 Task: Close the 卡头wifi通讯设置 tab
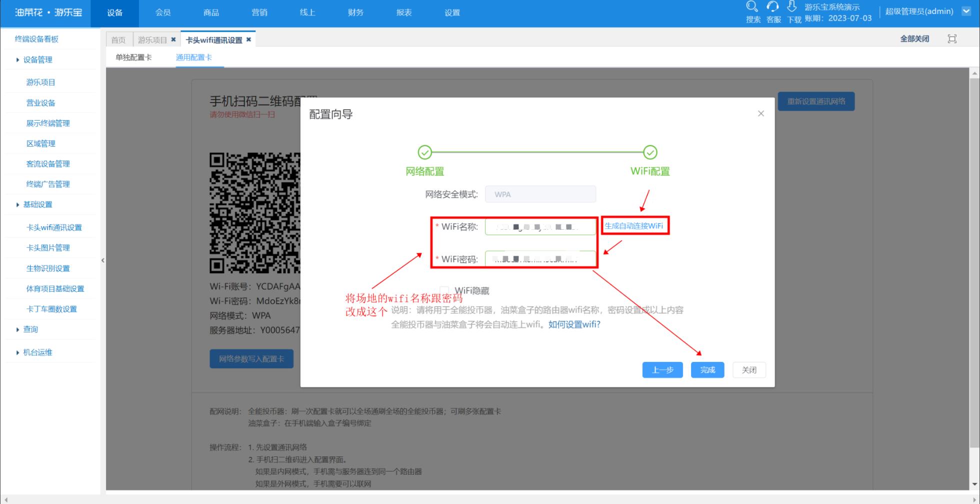point(248,40)
